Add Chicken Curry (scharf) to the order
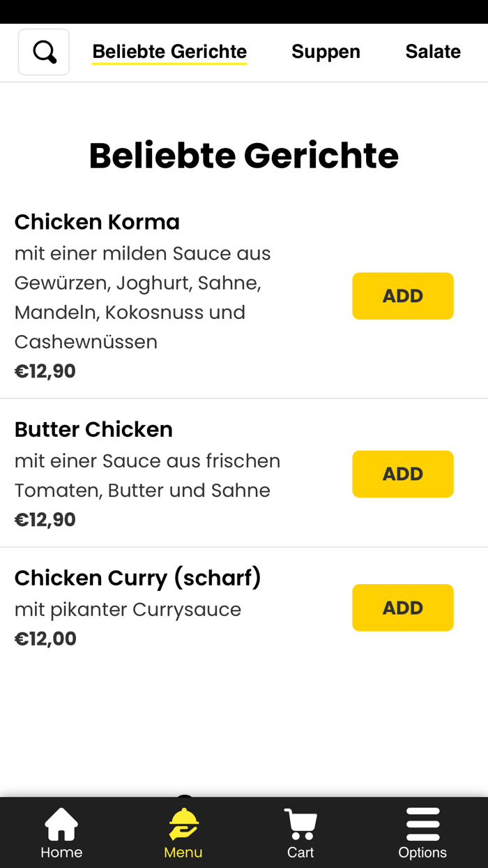The image size is (488, 868). 403,607
